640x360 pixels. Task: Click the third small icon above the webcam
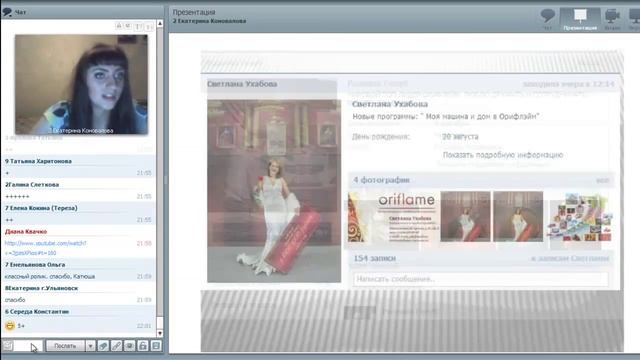(x=138, y=27)
